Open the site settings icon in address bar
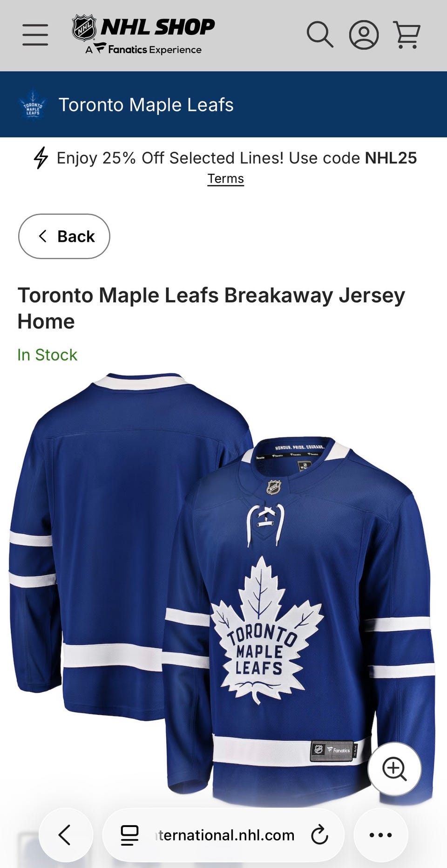Viewport: 447px width, 868px height. coord(129,835)
